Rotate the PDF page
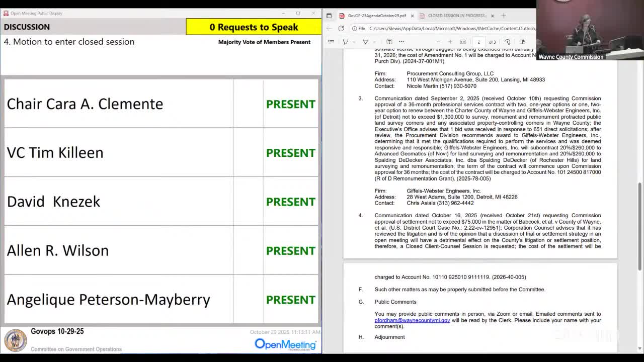The width and height of the screenshot is (644, 362). [508, 42]
